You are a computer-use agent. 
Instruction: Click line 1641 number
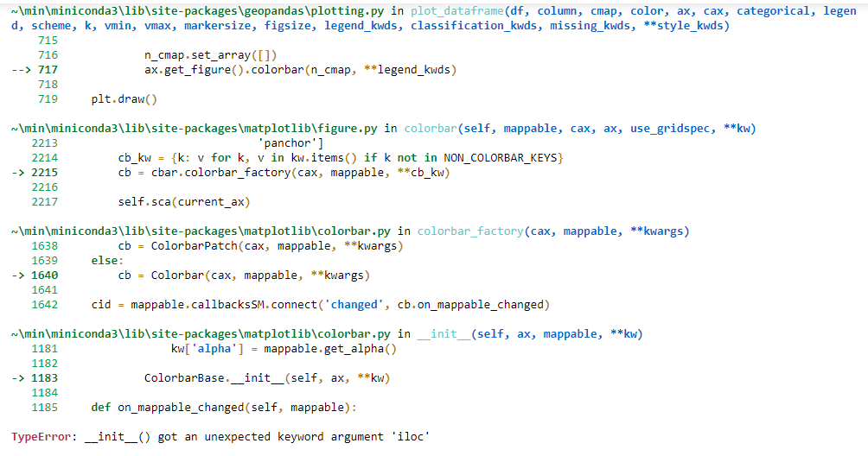tap(44, 290)
